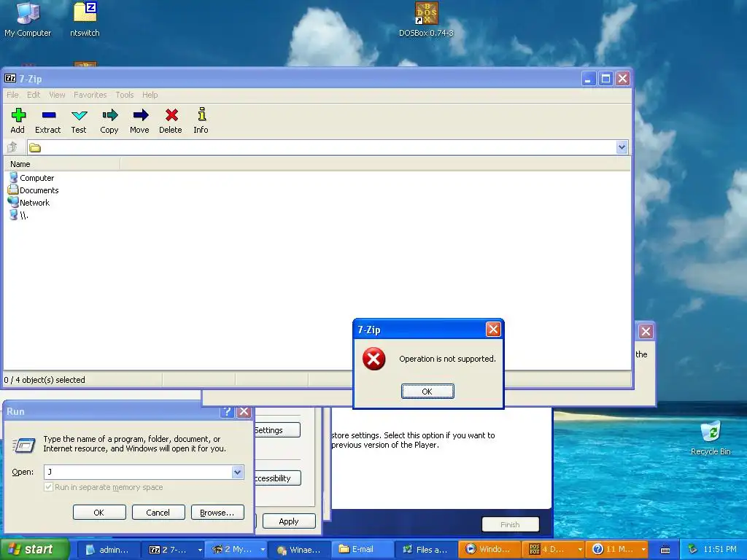747x560 pixels.
Task: Close the Operation is not supported dialog
Action: (493, 329)
